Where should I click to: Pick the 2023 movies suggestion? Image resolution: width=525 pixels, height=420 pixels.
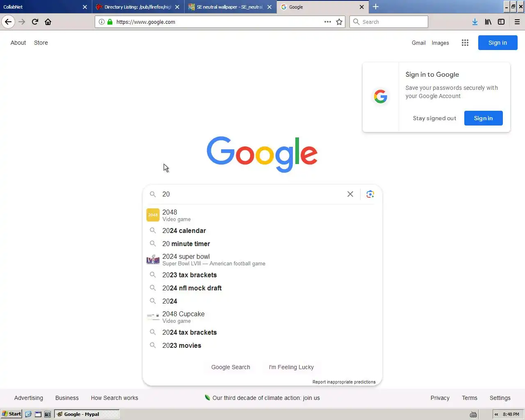(262, 345)
